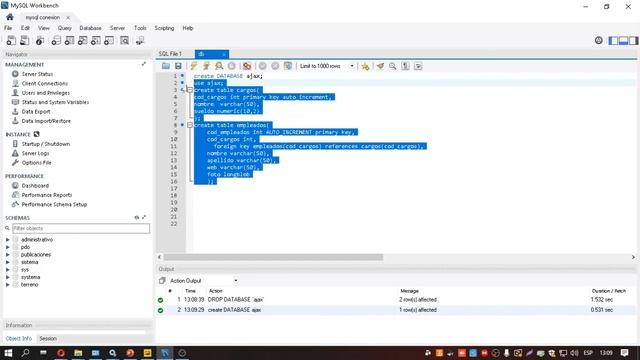640x360 pixels.
Task: Open the object inspector info icon
Action: [x=40, y=40]
